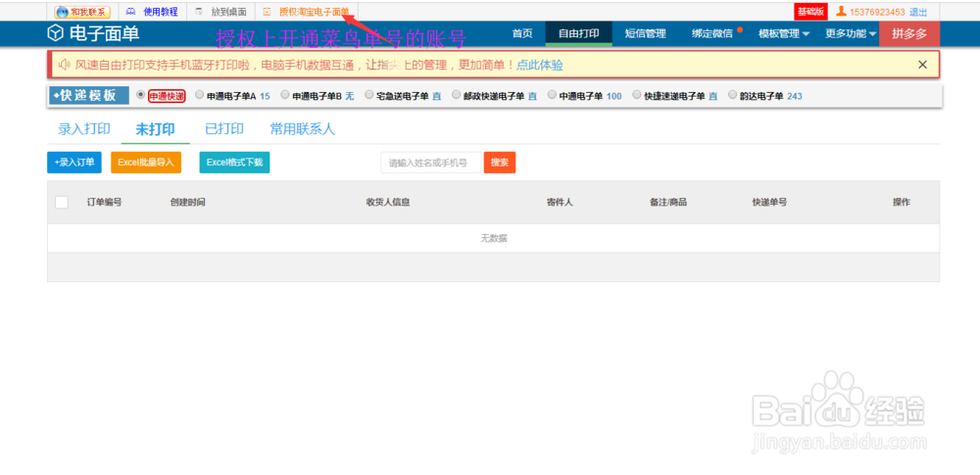This screenshot has height=475, width=980.
Task: Click the count 243 beside 韵达电子单
Action: [x=795, y=96]
